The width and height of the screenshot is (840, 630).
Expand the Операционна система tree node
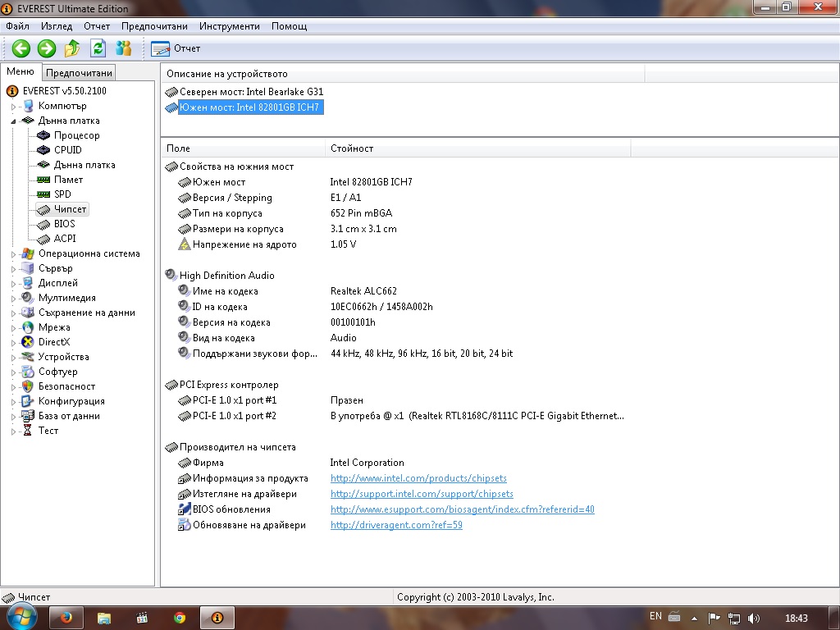(x=13, y=254)
